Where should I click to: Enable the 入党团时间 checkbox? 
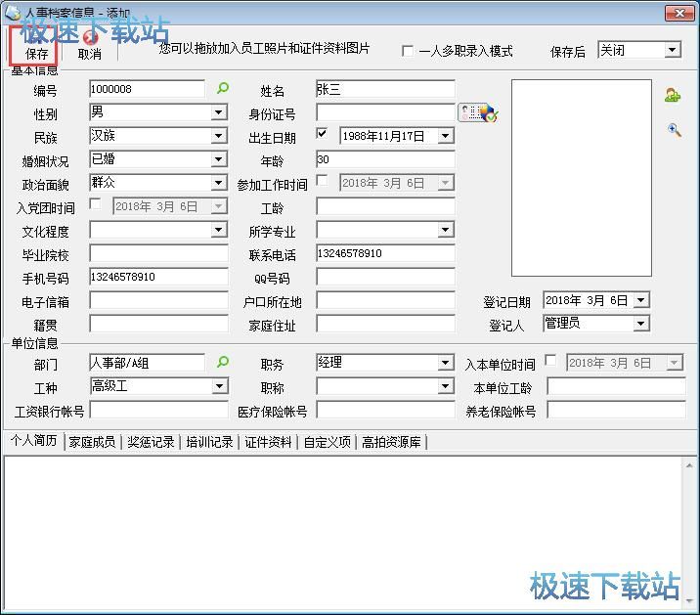95,203
